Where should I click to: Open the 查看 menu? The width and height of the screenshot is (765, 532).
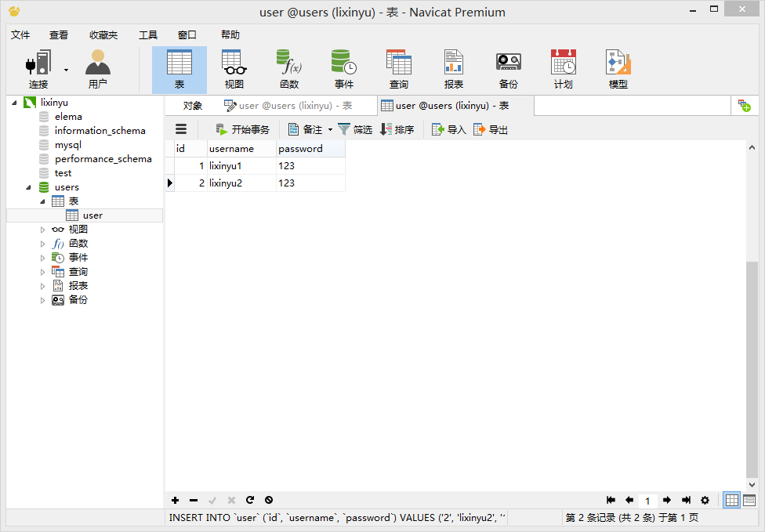click(x=59, y=34)
